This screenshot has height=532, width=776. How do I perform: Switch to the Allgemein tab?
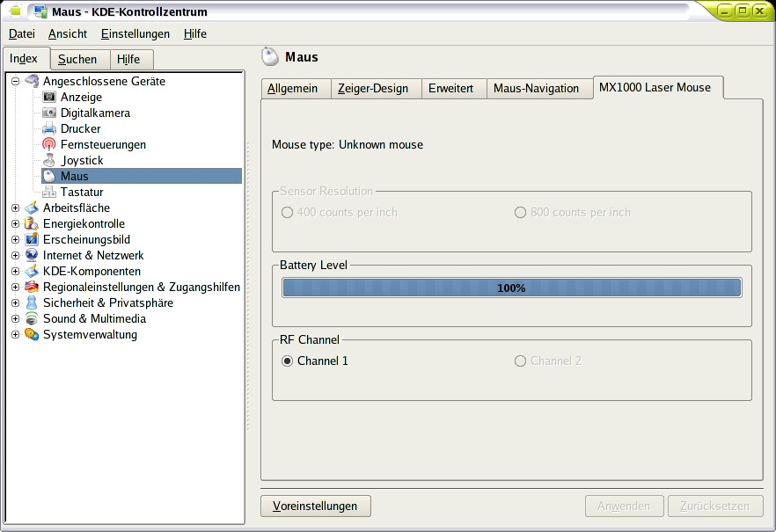click(x=296, y=89)
